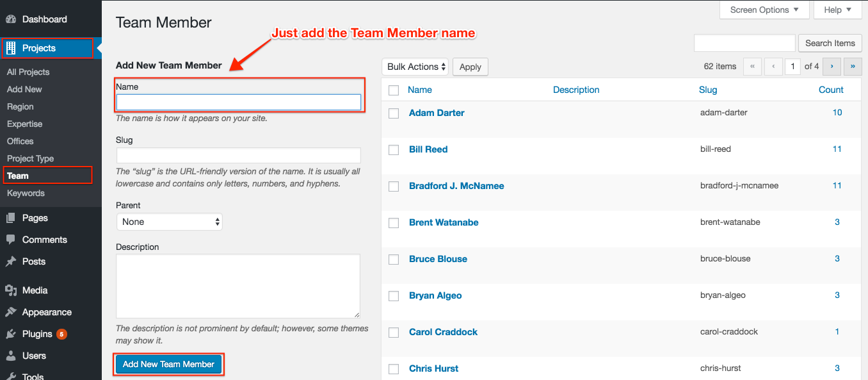868x380 pixels.
Task: Open Comments via its speech bubble icon
Action: [11, 240]
